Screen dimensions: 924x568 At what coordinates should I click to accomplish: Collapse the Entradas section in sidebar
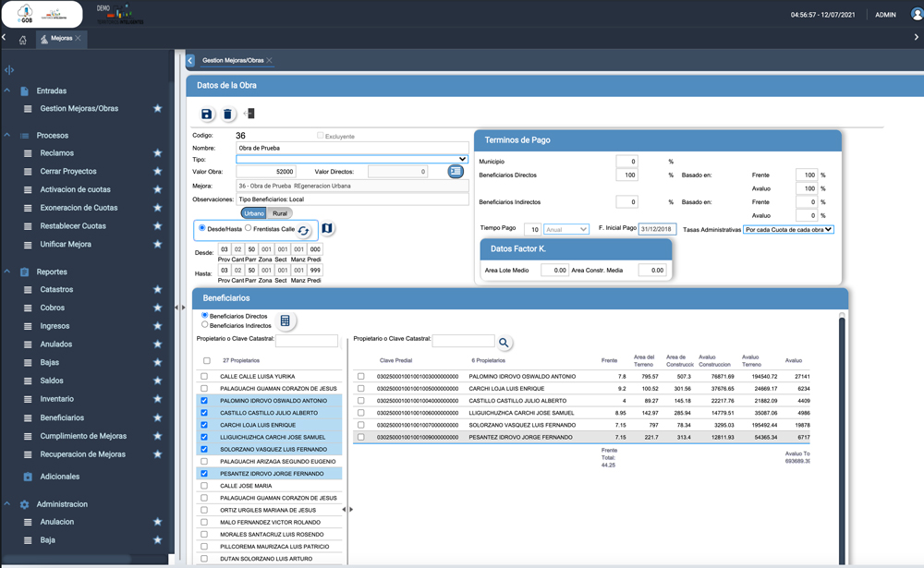[7, 91]
